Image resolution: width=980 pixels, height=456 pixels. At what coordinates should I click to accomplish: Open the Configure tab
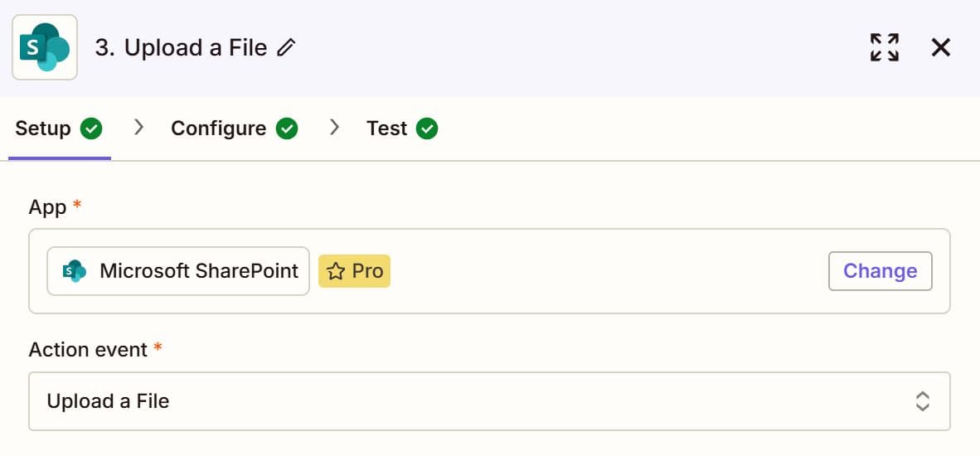coord(218,129)
